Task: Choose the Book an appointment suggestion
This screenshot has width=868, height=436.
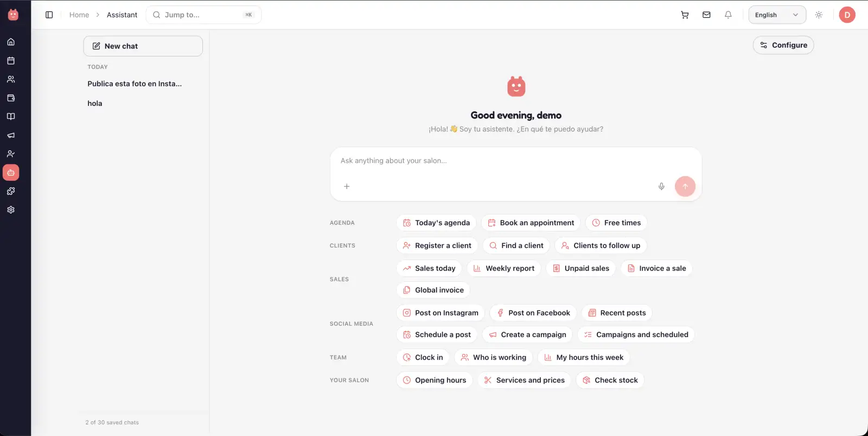Action: coord(531,223)
